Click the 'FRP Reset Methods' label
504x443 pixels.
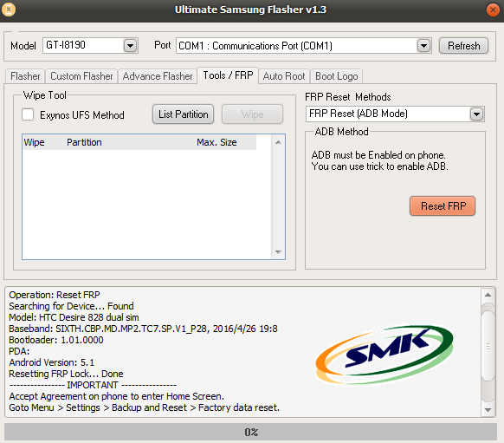[348, 97]
